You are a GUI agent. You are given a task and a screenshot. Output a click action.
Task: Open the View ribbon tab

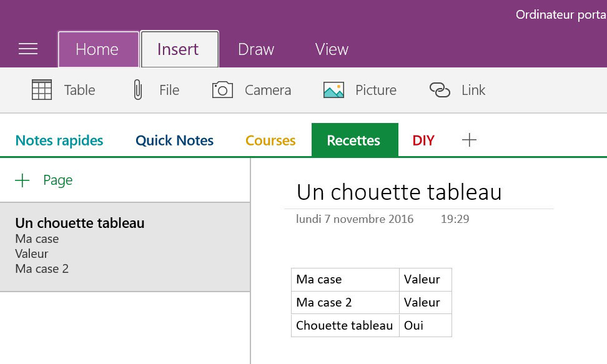coord(332,49)
